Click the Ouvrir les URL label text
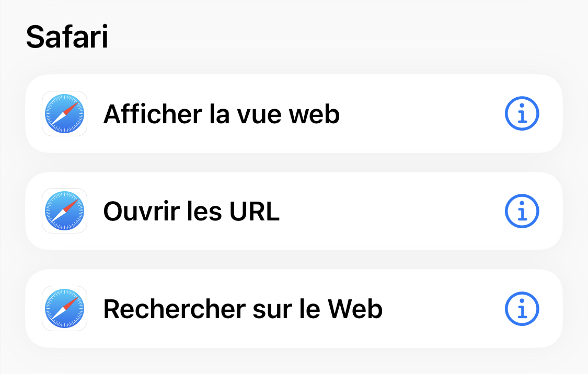Screen dimensions: 588x374 tap(191, 211)
